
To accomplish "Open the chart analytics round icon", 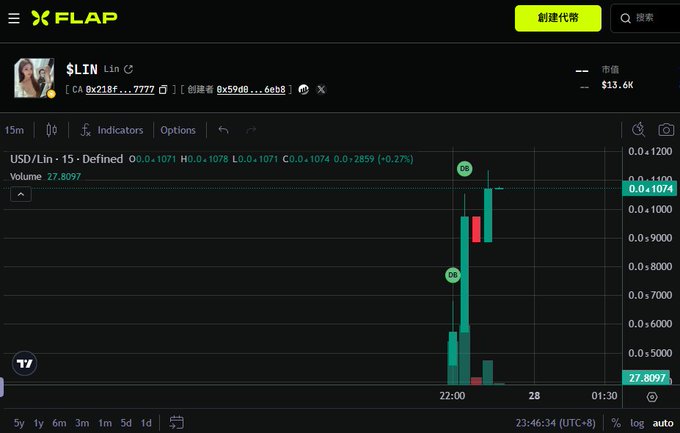I will tap(304, 90).
